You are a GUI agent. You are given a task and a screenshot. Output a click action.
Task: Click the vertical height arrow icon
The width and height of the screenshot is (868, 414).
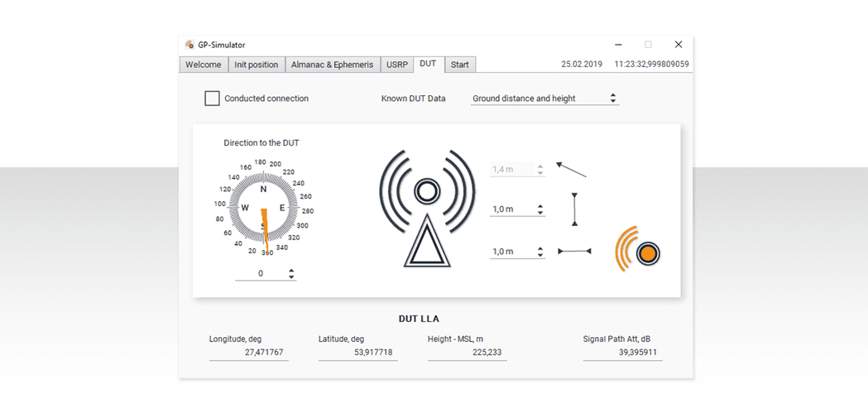(574, 209)
